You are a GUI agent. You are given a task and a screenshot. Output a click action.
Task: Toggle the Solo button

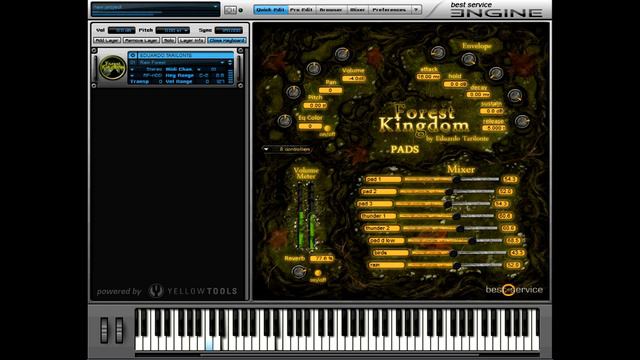169,40
